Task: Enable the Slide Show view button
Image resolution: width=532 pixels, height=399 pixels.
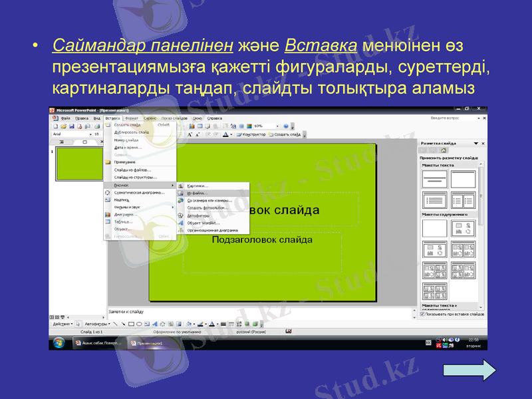Action: (63, 317)
